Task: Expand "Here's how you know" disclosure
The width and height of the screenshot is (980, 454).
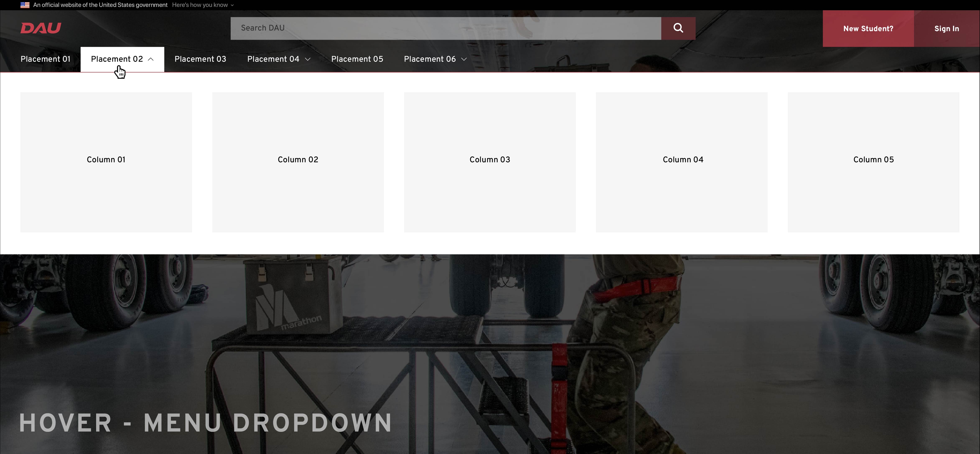Action: point(203,5)
